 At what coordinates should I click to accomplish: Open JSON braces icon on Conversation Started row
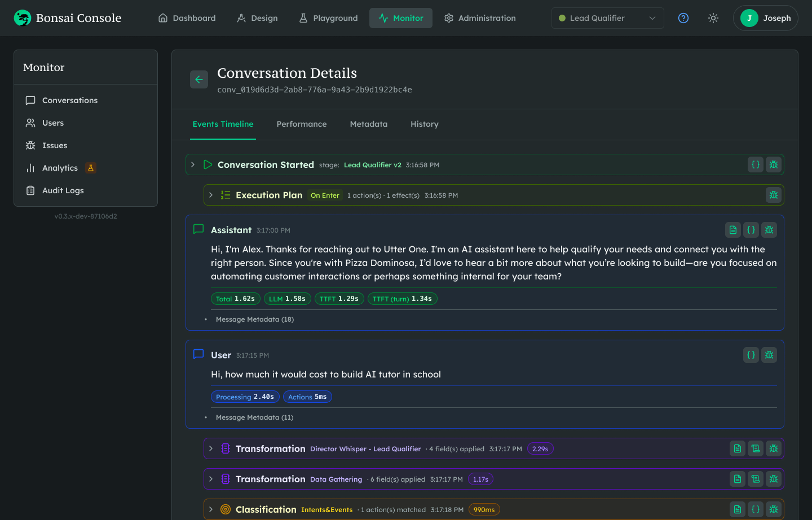tap(756, 165)
